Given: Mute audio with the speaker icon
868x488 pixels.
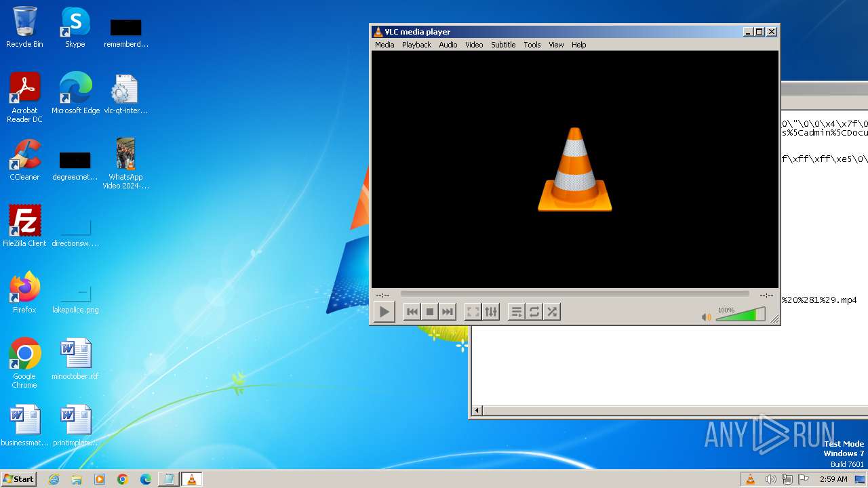Looking at the screenshot, I should coord(707,317).
